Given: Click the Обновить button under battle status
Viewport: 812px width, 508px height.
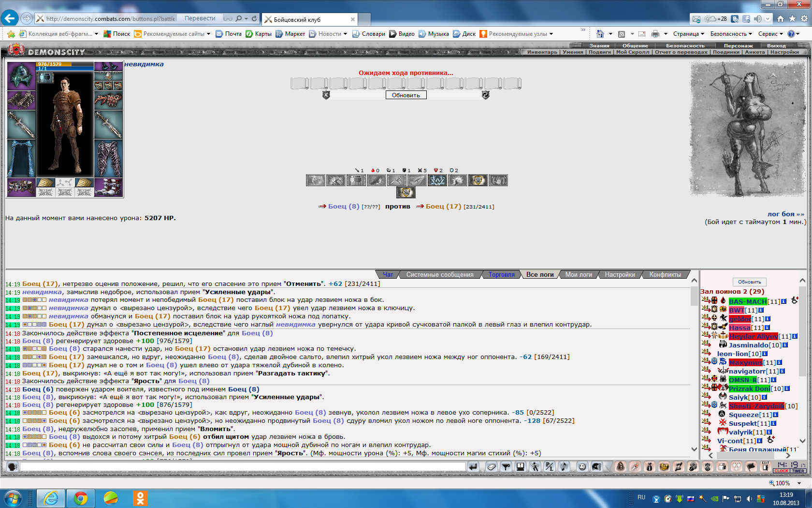Looking at the screenshot, I should [x=406, y=95].
